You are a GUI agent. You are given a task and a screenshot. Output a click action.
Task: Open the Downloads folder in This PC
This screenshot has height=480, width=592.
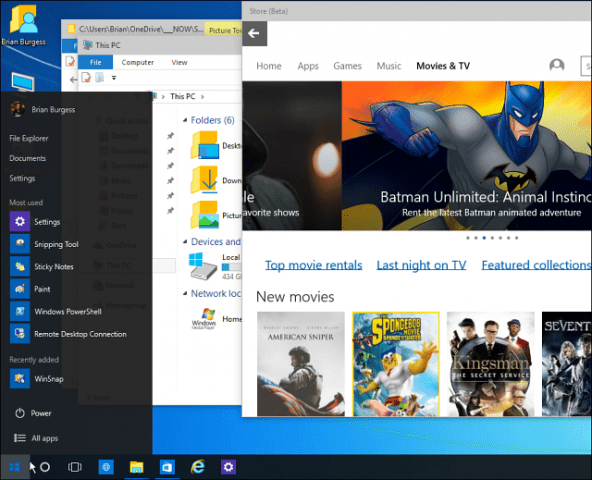[x=205, y=180]
